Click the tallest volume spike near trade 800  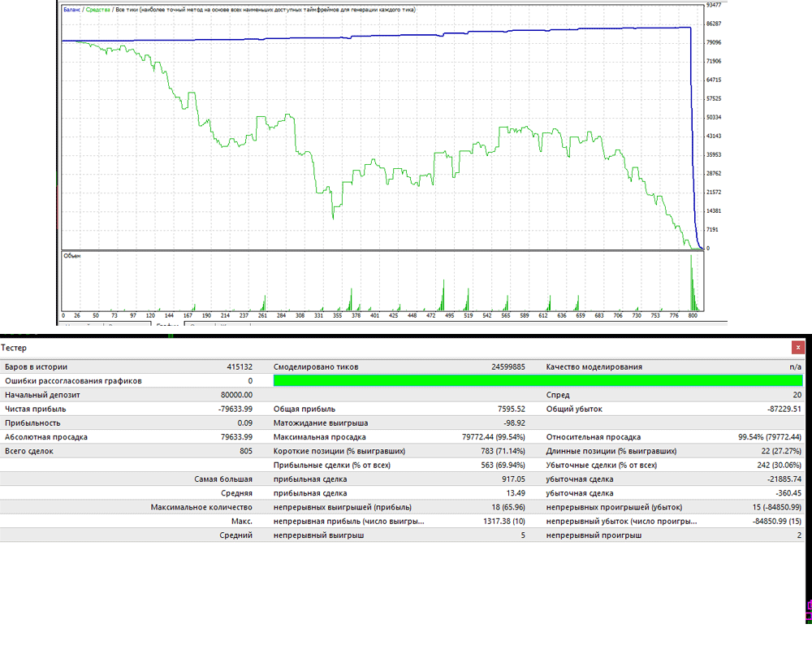point(691,283)
